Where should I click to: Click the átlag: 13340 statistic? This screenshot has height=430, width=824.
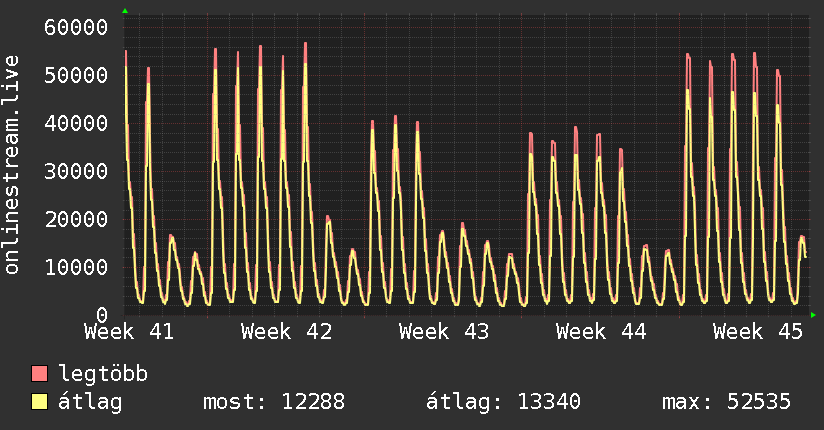503,402
